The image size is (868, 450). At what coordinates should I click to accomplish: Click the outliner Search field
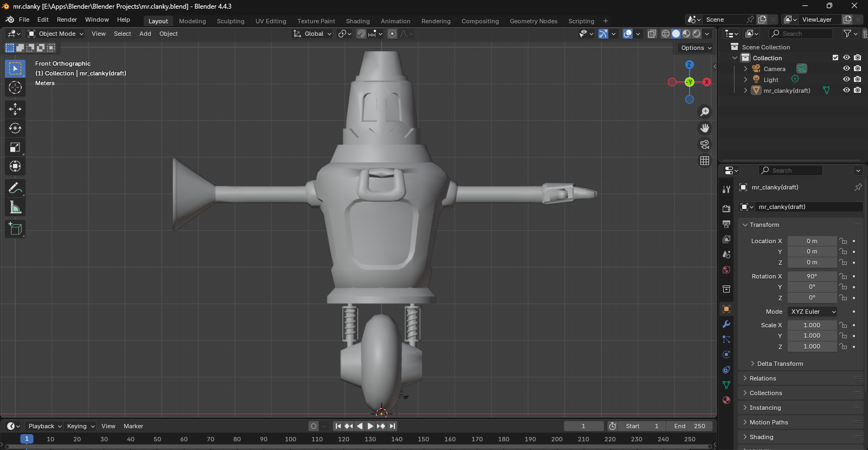(x=801, y=34)
